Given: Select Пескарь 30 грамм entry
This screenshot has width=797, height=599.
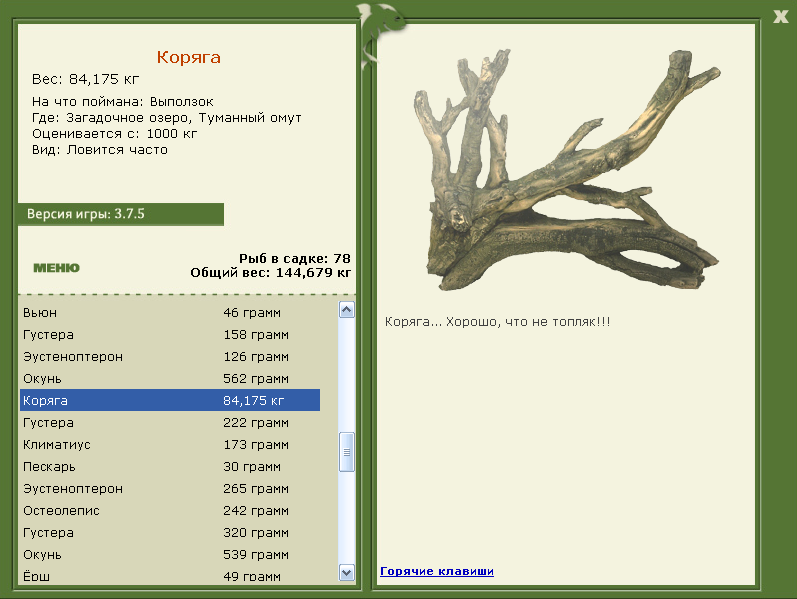Looking at the screenshot, I should 170,466.
